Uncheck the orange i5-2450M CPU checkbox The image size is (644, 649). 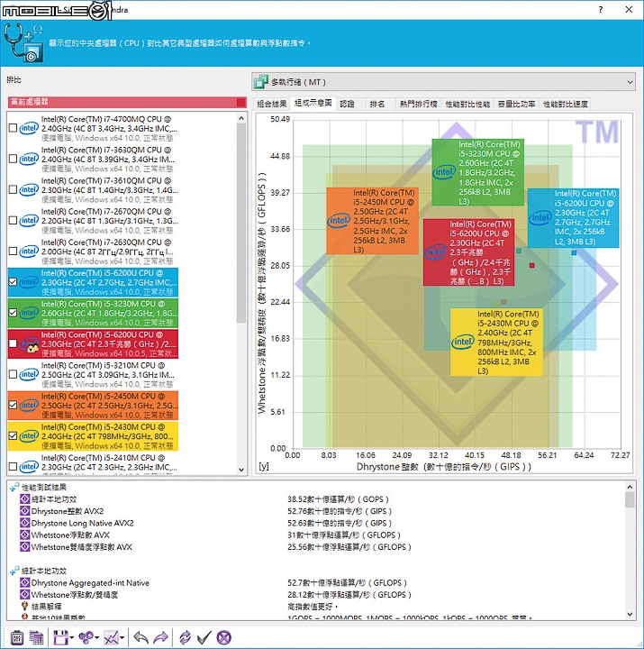click(13, 406)
